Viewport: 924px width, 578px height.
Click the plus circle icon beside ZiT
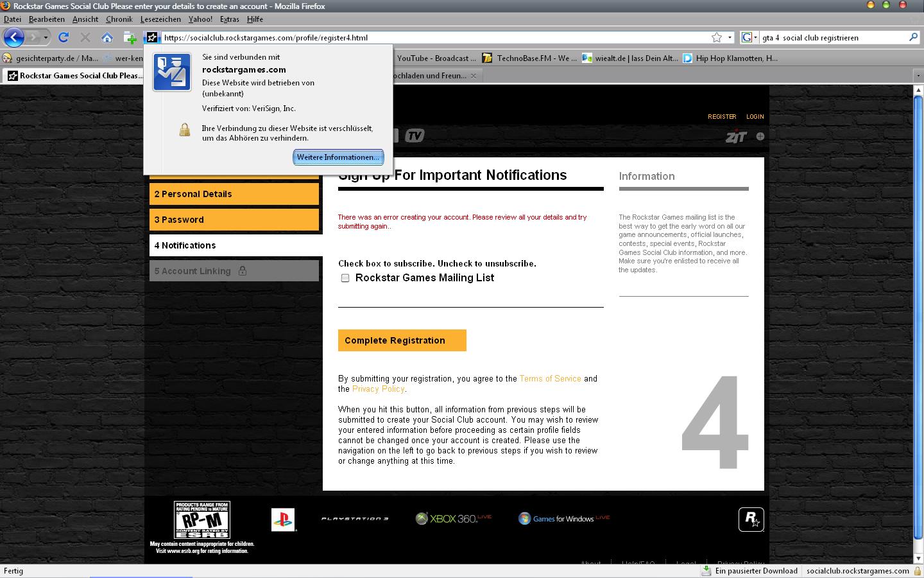coord(760,136)
